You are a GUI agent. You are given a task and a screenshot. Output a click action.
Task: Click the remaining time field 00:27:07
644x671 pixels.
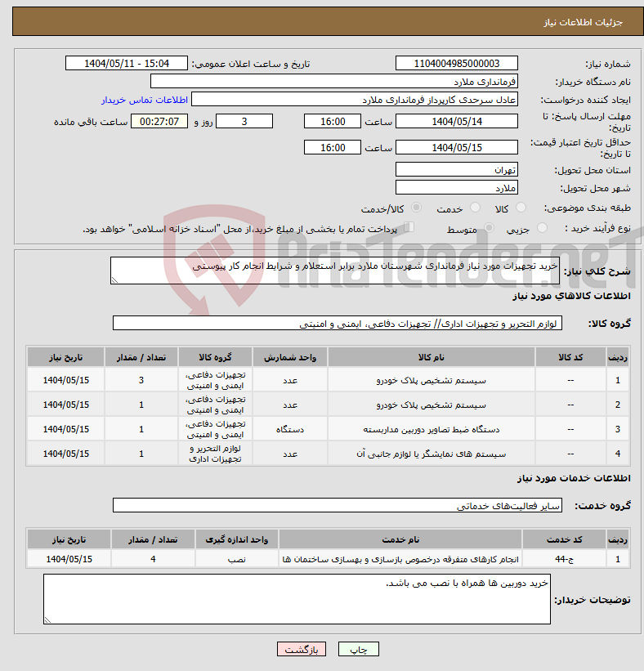point(159,122)
